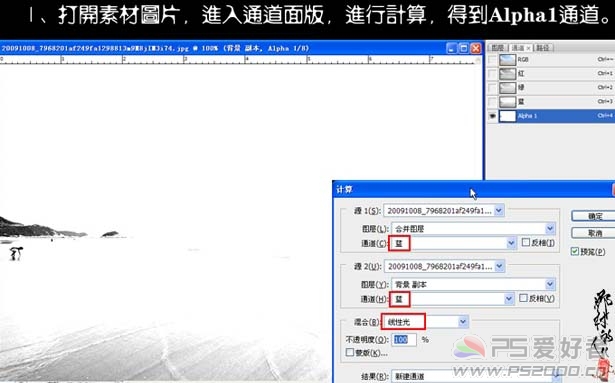
Task: Switch to the 路径 panel tab
Action: (543, 48)
